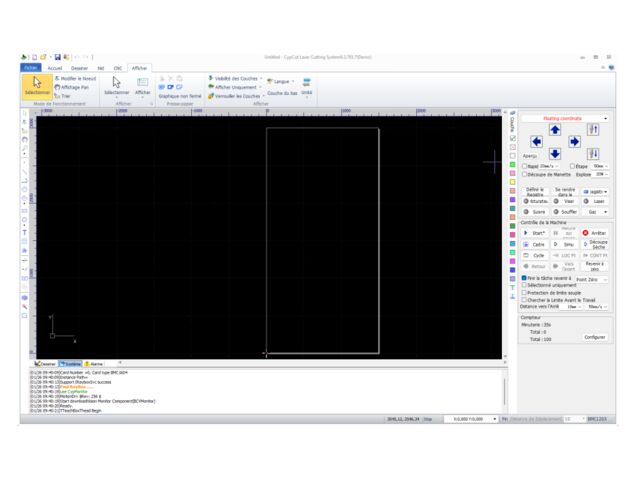Open the Floating coordinate dropdown

point(566,118)
